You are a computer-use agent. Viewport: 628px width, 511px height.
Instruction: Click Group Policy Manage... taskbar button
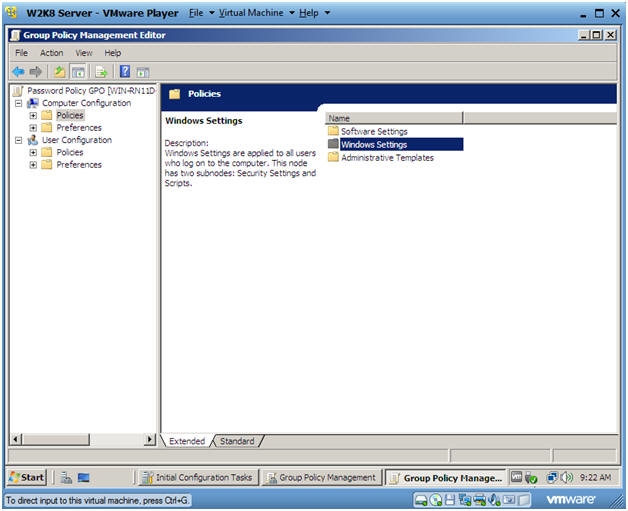(445, 478)
